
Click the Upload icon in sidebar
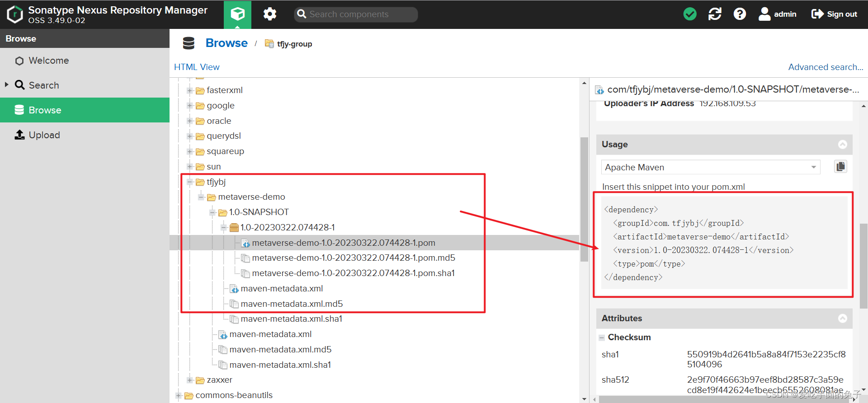19,135
